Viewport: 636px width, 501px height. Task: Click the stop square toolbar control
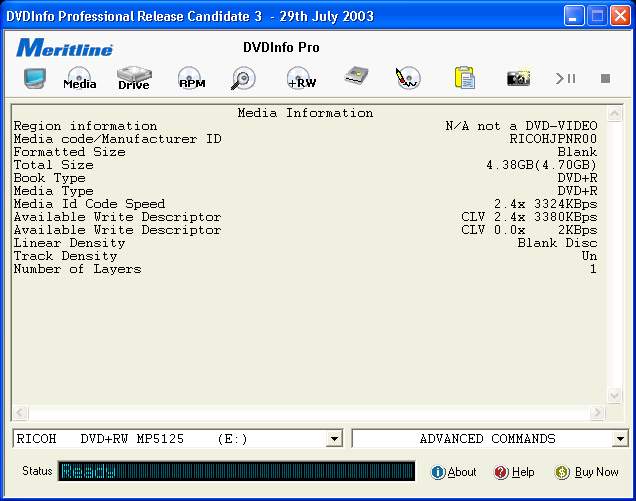coord(605,78)
